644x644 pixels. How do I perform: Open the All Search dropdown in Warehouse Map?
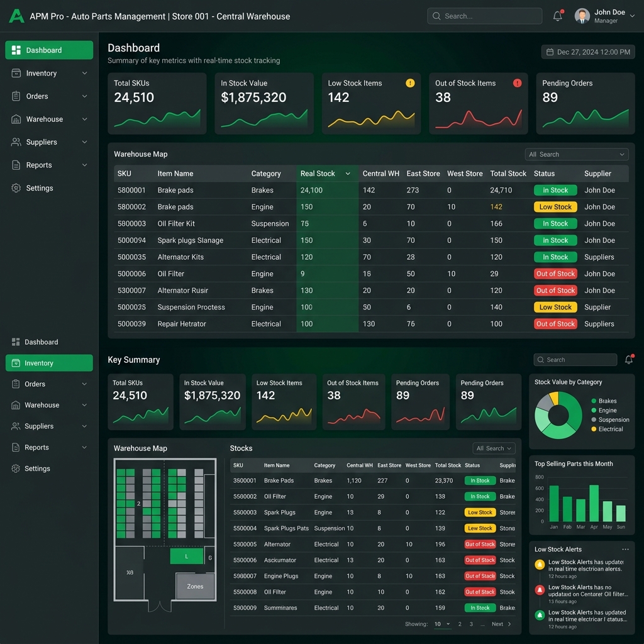[x=577, y=155]
